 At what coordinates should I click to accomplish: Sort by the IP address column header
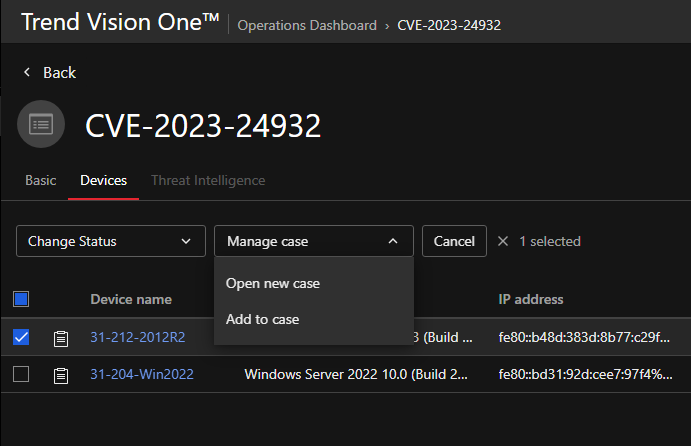531,299
